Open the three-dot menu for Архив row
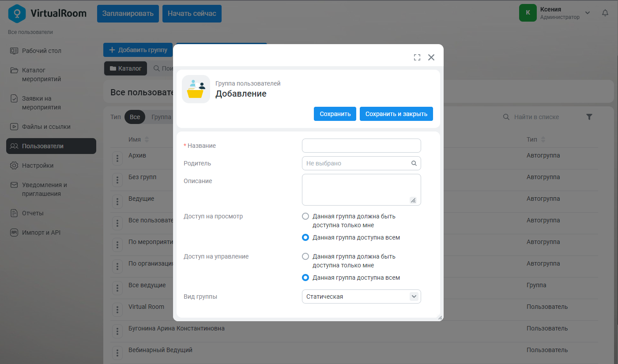The width and height of the screenshot is (618, 364). [117, 158]
